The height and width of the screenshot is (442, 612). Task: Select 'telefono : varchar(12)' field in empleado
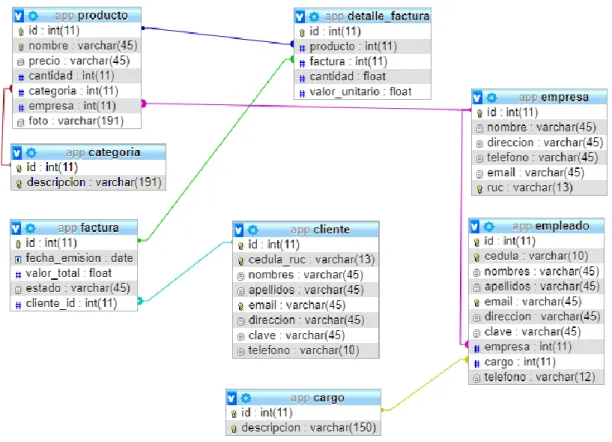[x=537, y=377]
